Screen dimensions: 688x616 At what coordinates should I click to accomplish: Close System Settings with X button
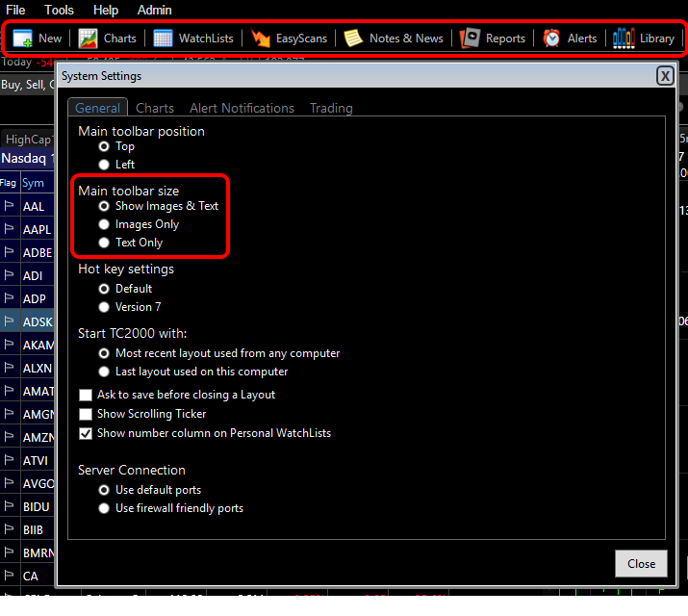[665, 76]
